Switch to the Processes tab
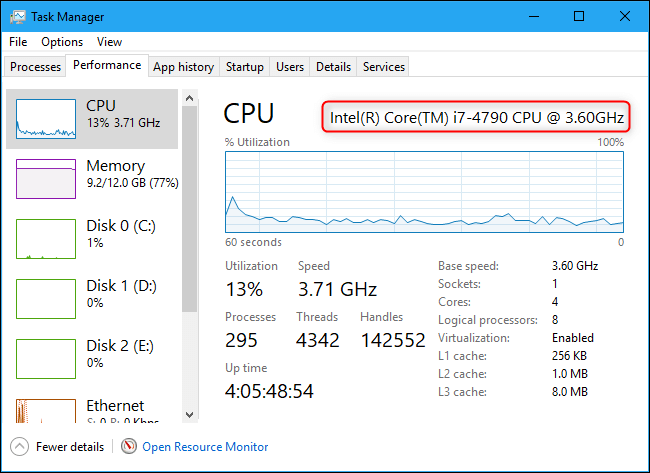Viewport: 650px width, 473px height. 35,67
